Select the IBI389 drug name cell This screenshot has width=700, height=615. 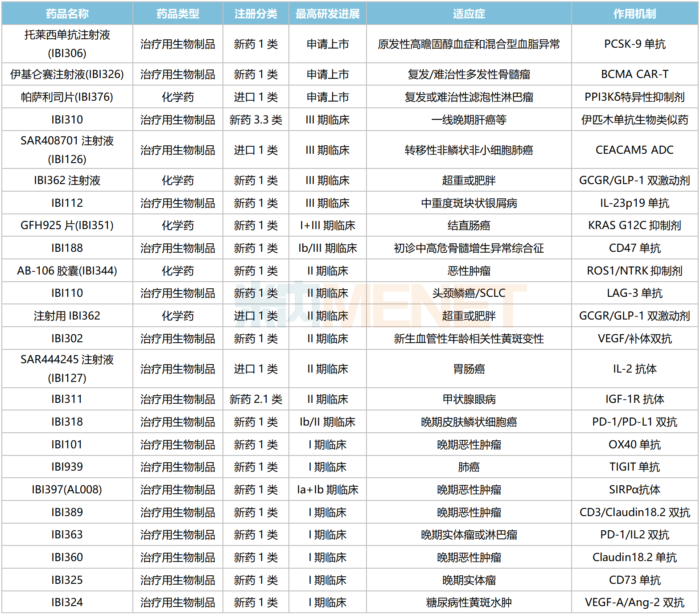tap(67, 512)
